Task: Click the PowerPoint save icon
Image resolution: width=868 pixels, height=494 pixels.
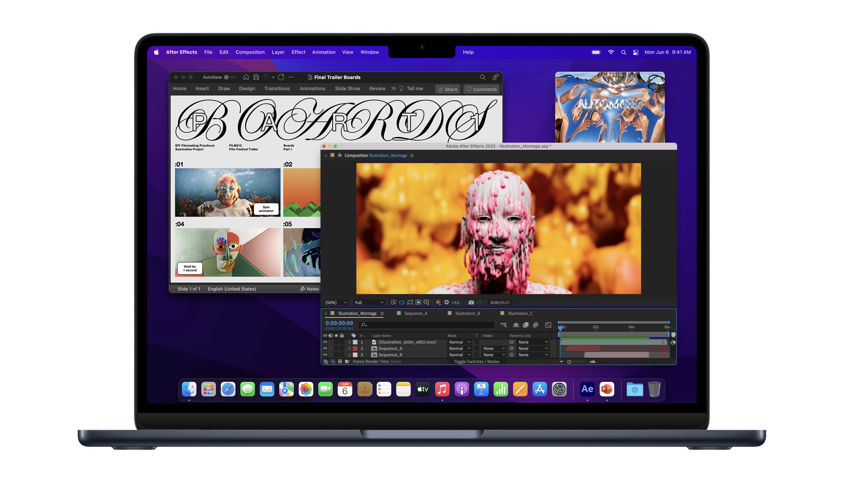Action: click(x=256, y=77)
